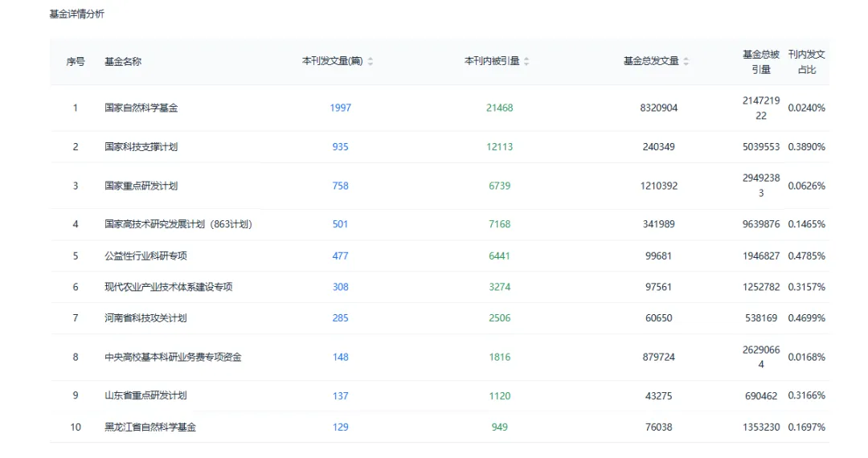Select 国家高技术研究发展计划 (863计划) row name
868x458 pixels.
(x=178, y=224)
